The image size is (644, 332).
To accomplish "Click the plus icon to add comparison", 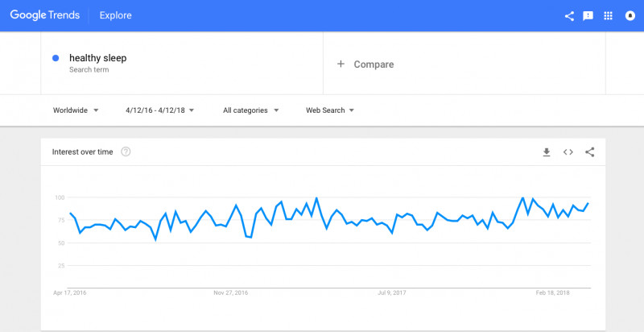I will [x=341, y=64].
